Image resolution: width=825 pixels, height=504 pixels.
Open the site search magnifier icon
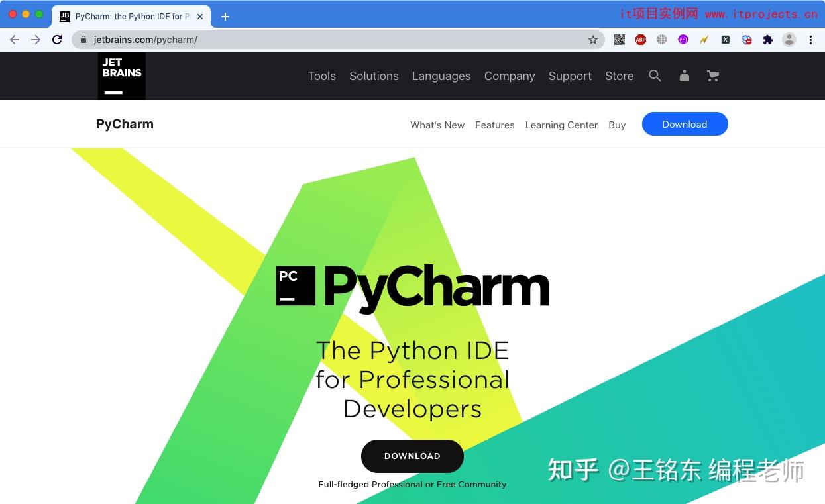655,76
